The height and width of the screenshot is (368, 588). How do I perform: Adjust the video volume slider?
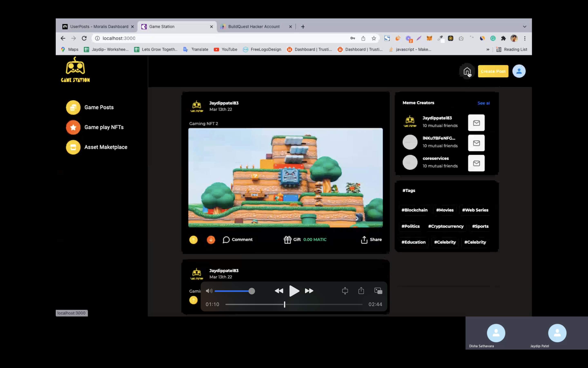[x=235, y=291]
